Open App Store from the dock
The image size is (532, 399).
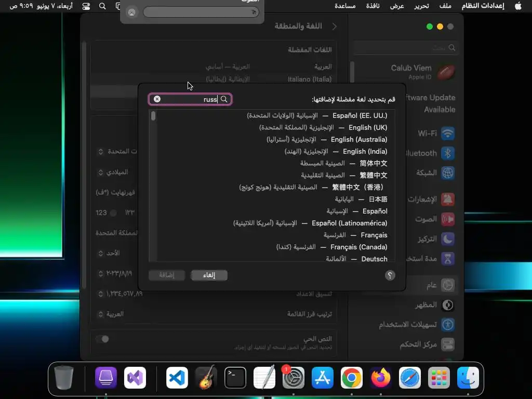pyautogui.click(x=322, y=378)
